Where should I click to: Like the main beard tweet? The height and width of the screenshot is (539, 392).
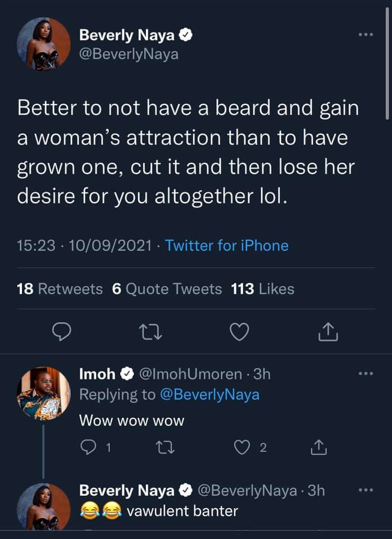(240, 333)
